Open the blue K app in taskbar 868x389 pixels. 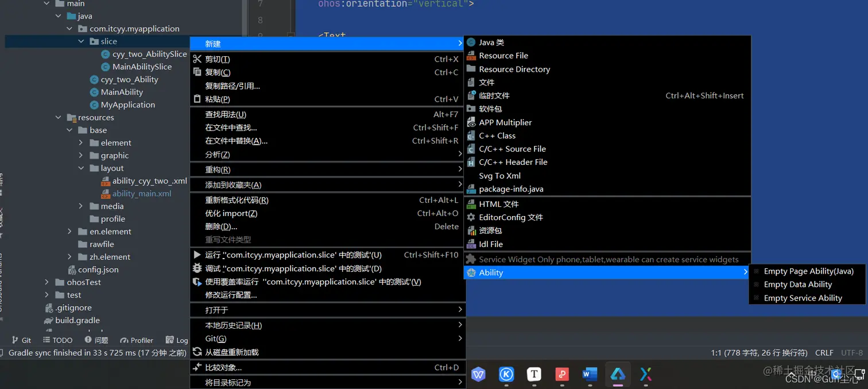click(x=506, y=375)
